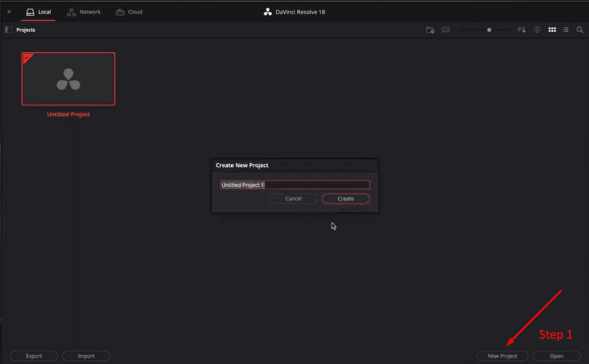The height and width of the screenshot is (364, 589).
Task: Click the Untitled Project name label
Action: click(68, 114)
